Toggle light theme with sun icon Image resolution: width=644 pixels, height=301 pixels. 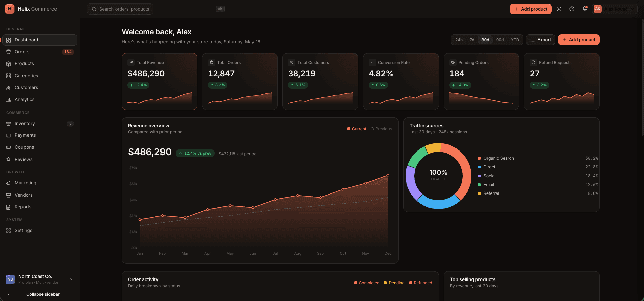pos(559,9)
